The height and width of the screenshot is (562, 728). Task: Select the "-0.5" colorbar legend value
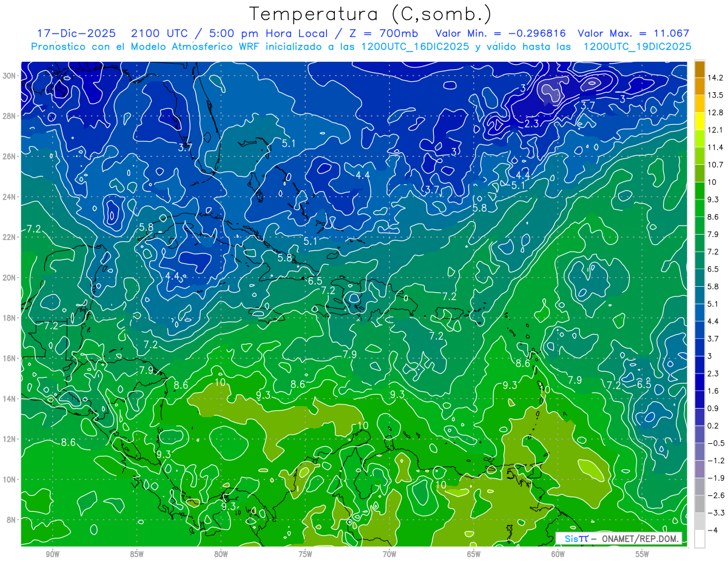point(716,443)
